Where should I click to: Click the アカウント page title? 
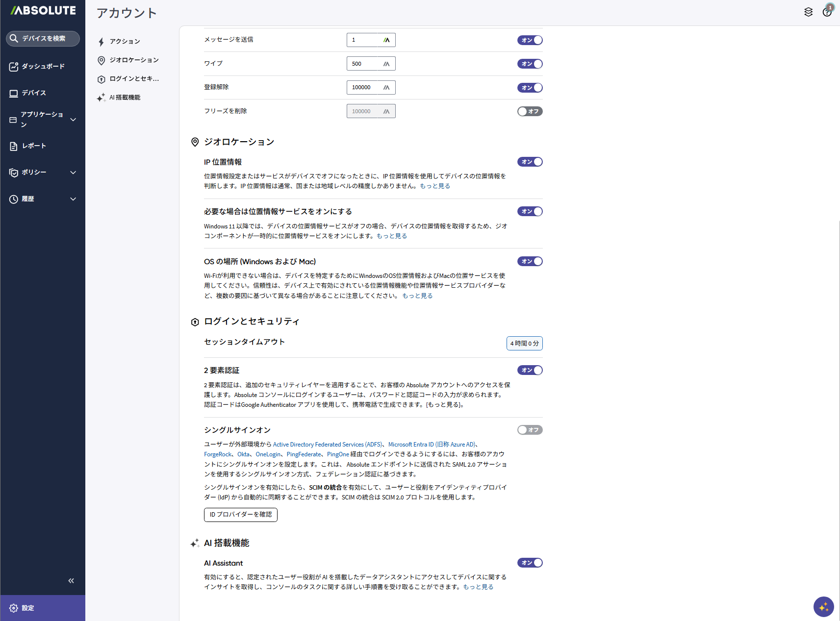[x=127, y=13]
